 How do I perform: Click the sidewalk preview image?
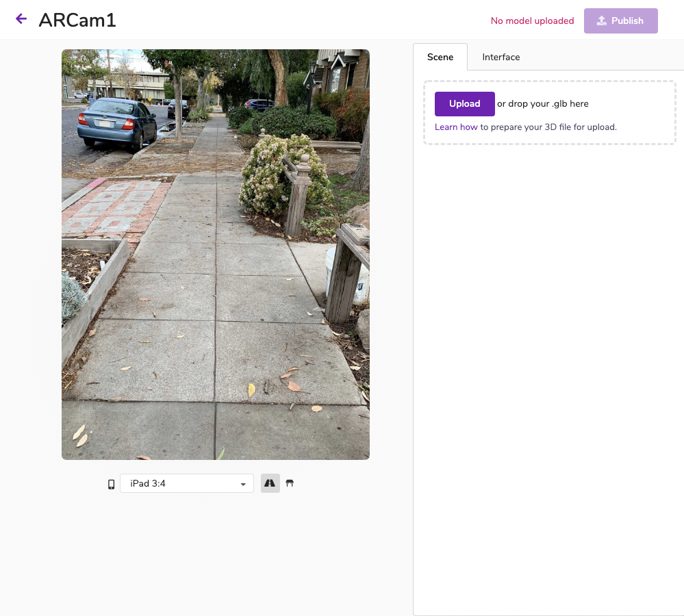pyautogui.click(x=216, y=254)
